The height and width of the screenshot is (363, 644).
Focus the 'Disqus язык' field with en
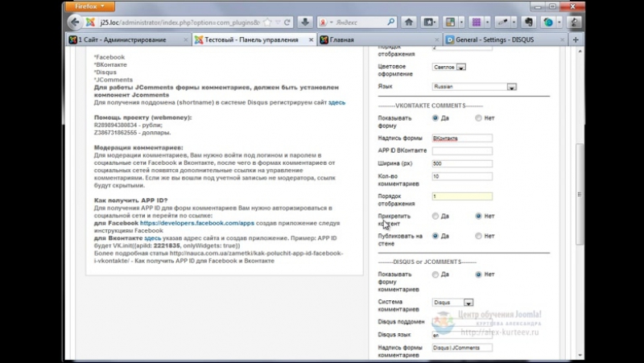click(462, 335)
